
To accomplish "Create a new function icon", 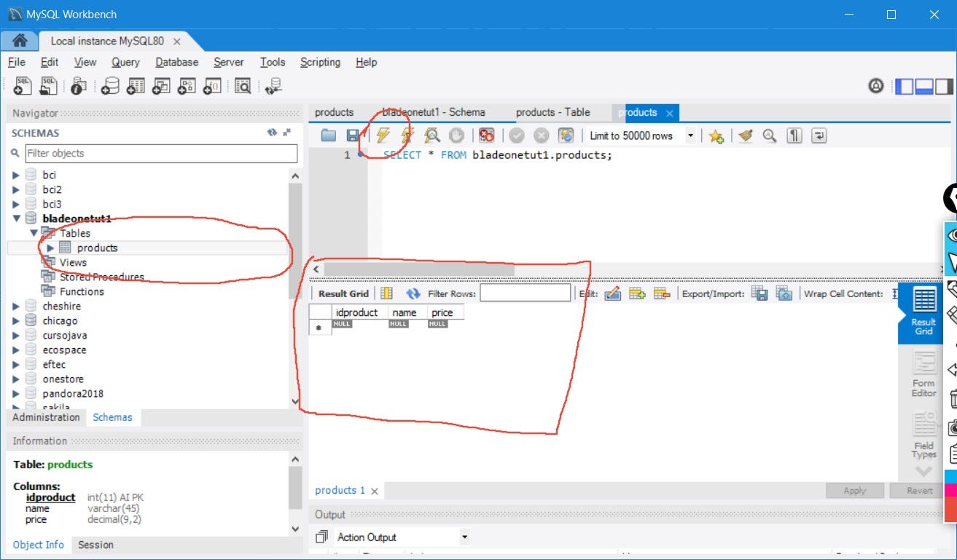I will tap(211, 86).
